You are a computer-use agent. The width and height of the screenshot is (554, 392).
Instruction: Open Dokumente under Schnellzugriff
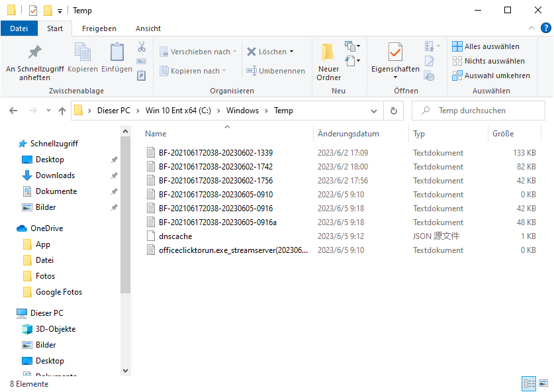56,191
